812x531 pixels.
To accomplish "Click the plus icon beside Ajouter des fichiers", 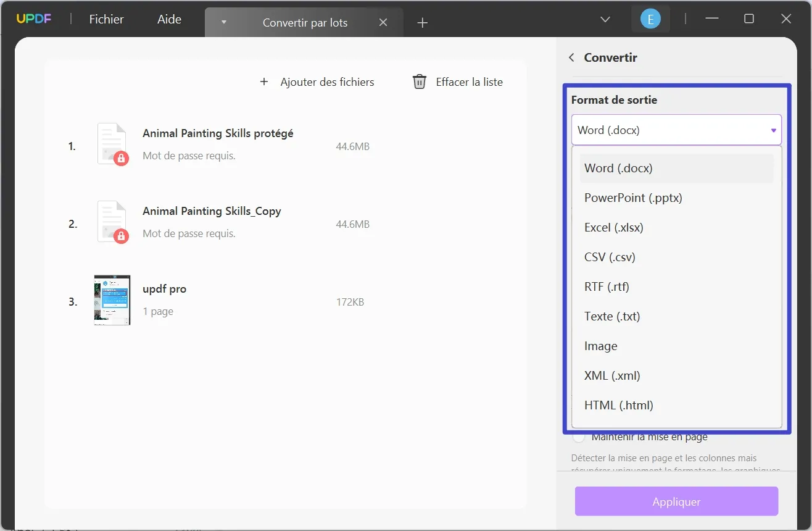I will (x=264, y=81).
